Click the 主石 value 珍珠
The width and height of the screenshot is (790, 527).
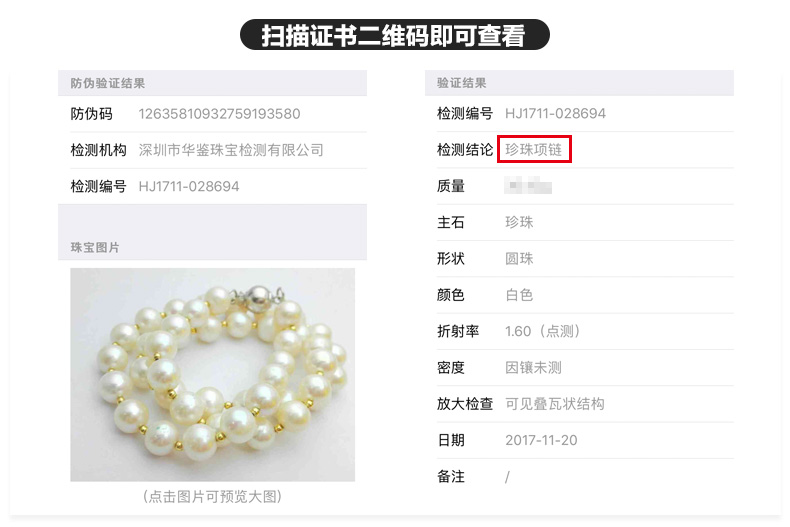(519, 222)
